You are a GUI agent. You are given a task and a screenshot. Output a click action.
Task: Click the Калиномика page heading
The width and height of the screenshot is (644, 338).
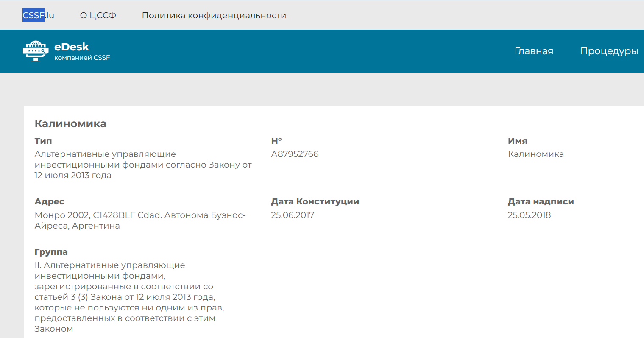[70, 123]
